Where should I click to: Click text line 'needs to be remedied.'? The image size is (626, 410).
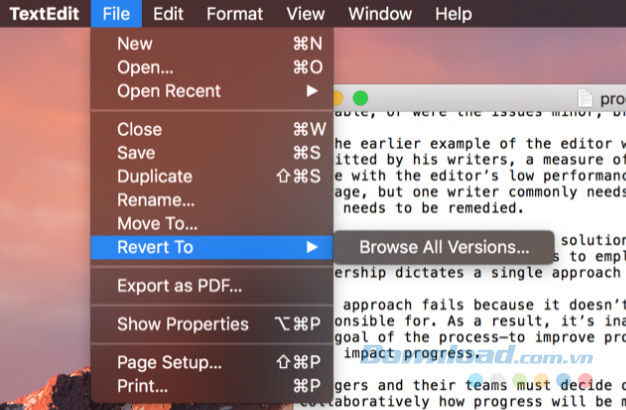tap(433, 208)
